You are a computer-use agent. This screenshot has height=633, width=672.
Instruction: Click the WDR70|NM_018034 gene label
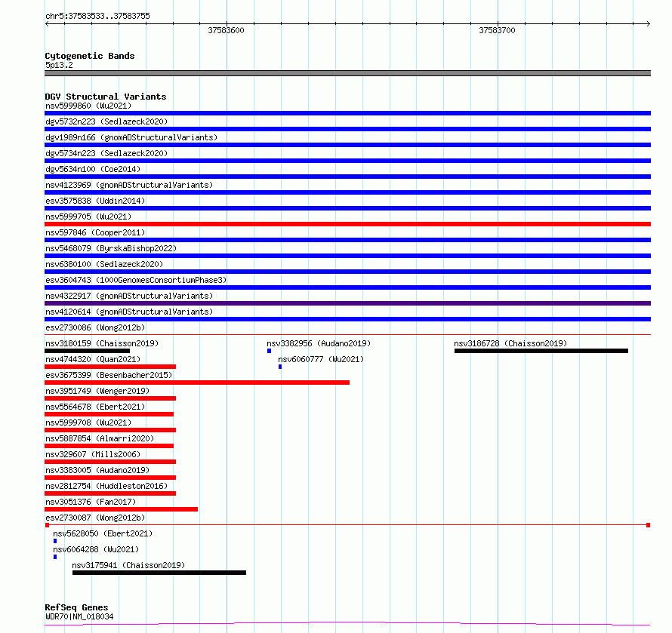(x=79, y=616)
